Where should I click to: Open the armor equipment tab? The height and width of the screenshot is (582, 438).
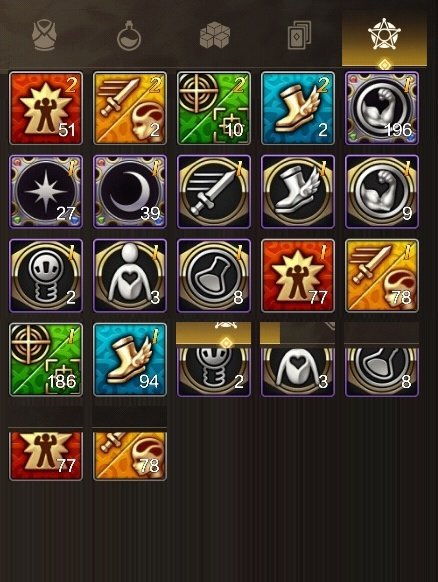(x=44, y=35)
